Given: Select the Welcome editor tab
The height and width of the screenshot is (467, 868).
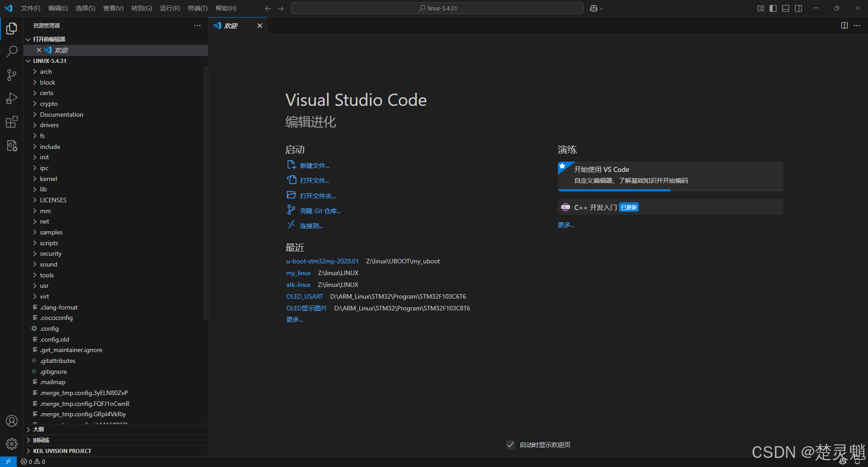Looking at the screenshot, I should pos(237,26).
